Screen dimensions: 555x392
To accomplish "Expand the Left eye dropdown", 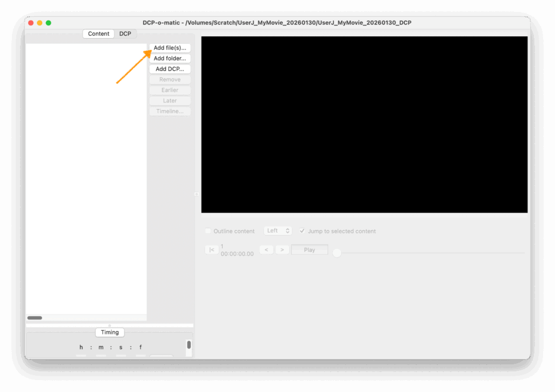I will tap(278, 231).
